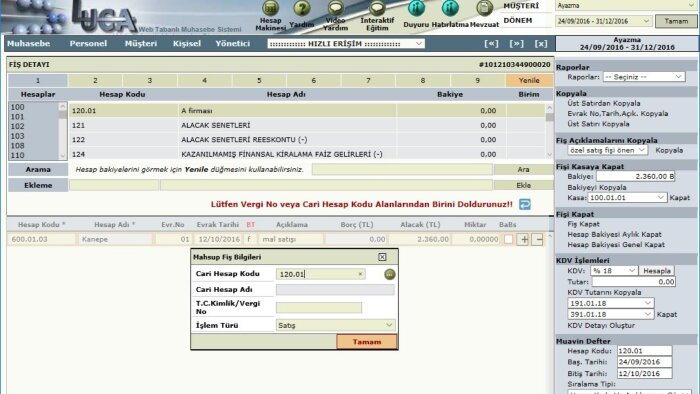This screenshot has height=394, width=700.
Task: Click the Yenile refresh tab
Action: coord(529,81)
